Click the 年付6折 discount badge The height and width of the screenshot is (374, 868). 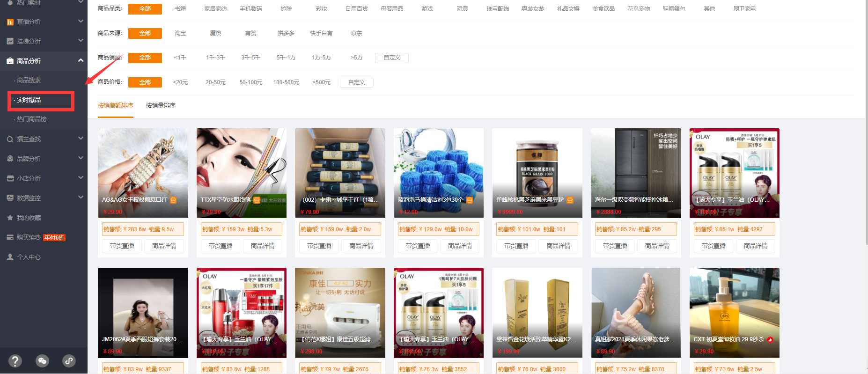coord(54,237)
